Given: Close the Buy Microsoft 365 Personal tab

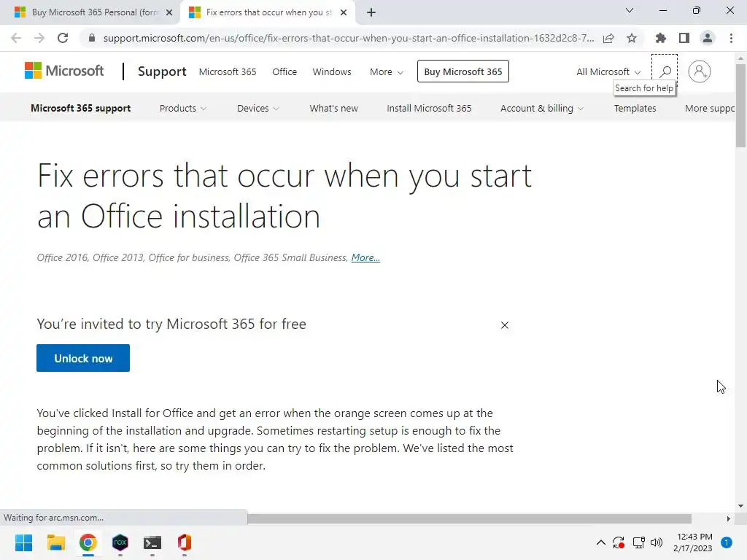Looking at the screenshot, I should 169,12.
